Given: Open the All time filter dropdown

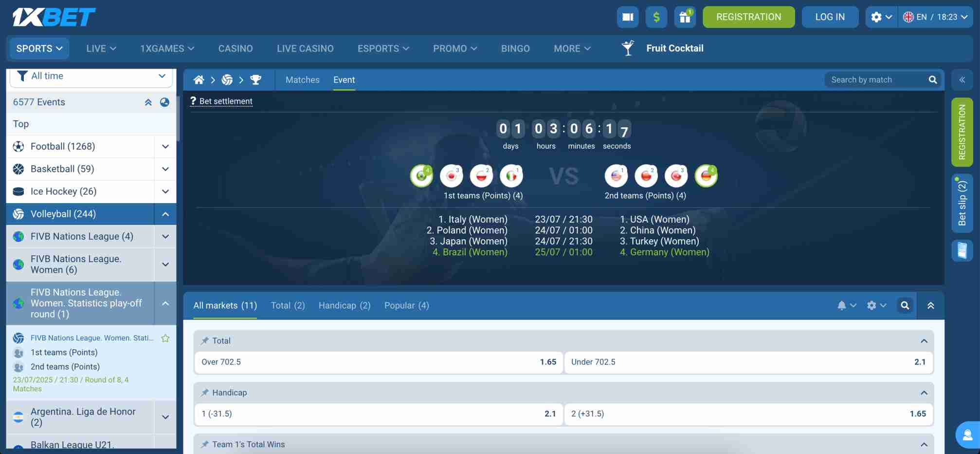Looking at the screenshot, I should point(91,76).
